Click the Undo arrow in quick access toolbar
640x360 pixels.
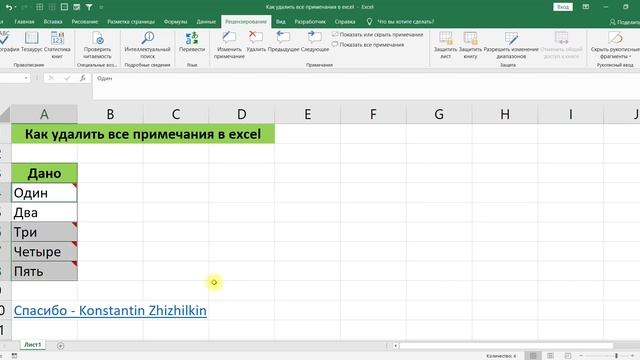[9, 7]
